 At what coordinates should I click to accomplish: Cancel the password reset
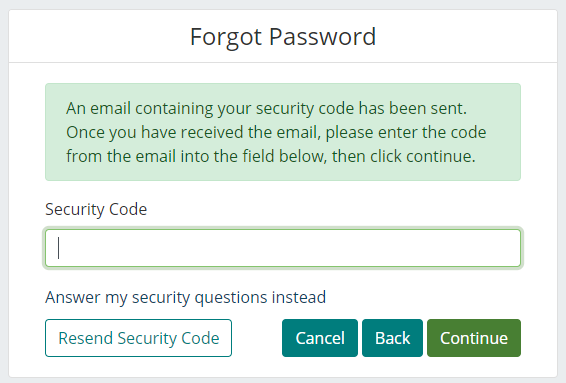point(320,338)
